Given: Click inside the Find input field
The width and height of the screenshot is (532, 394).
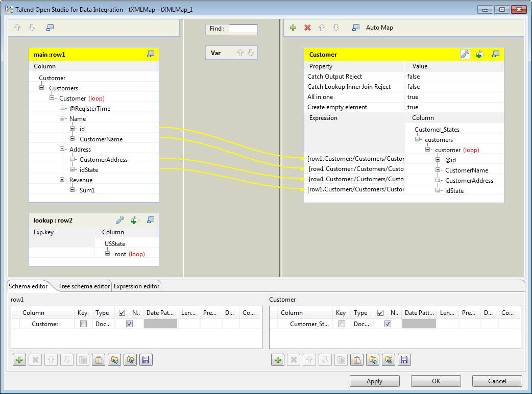Looking at the screenshot, I should [x=243, y=29].
